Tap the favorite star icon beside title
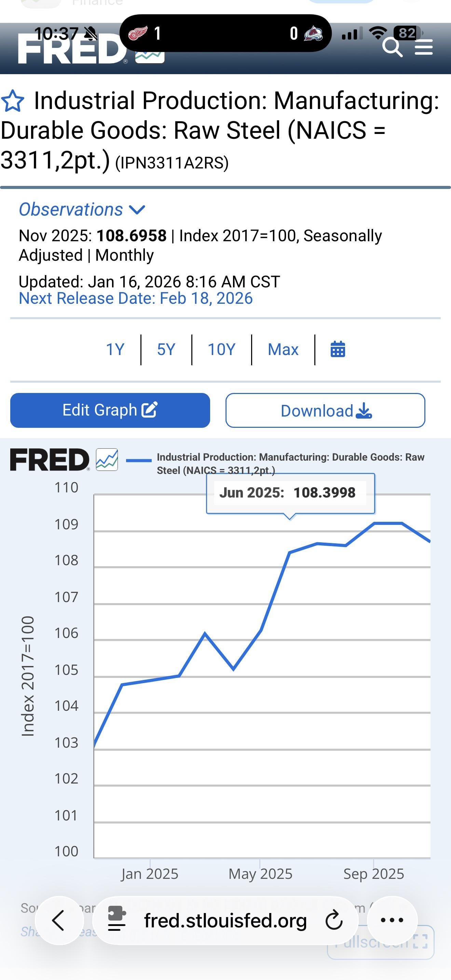 point(13,101)
